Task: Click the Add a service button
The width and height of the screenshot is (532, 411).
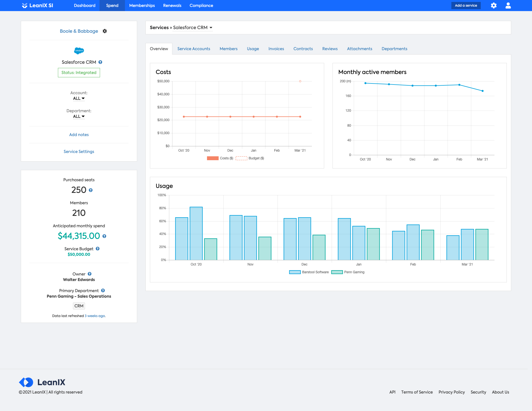Action: click(466, 5)
